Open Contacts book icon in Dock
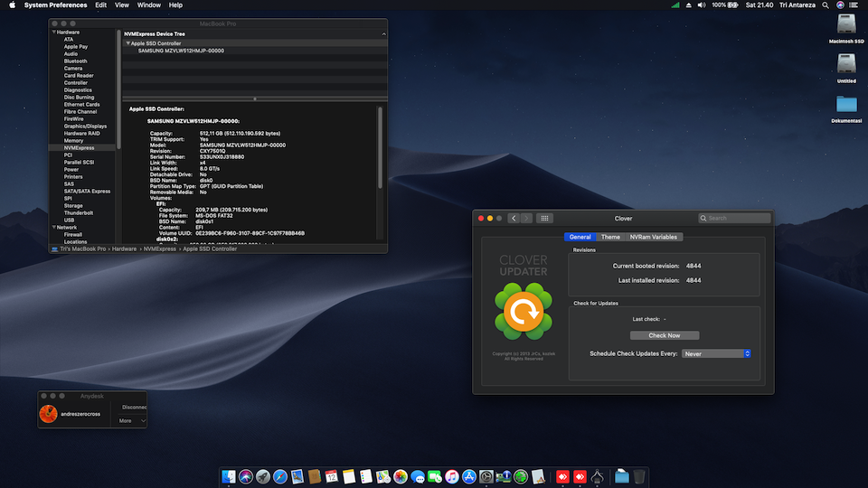The width and height of the screenshot is (868, 488). coord(315,476)
